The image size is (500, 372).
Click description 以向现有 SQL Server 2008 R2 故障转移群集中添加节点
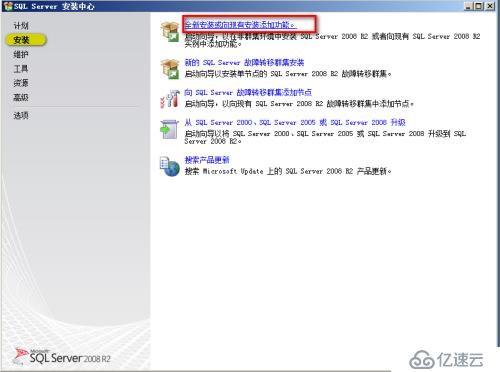299,104
